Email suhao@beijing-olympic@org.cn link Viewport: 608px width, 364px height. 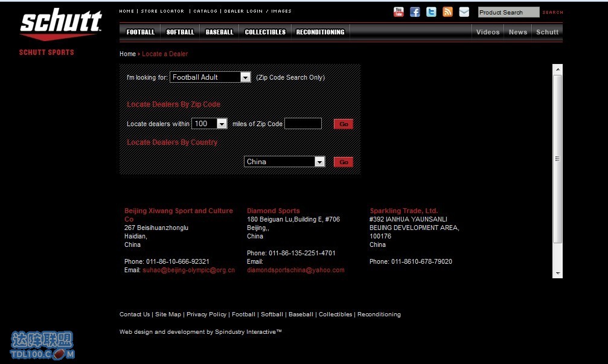point(189,270)
